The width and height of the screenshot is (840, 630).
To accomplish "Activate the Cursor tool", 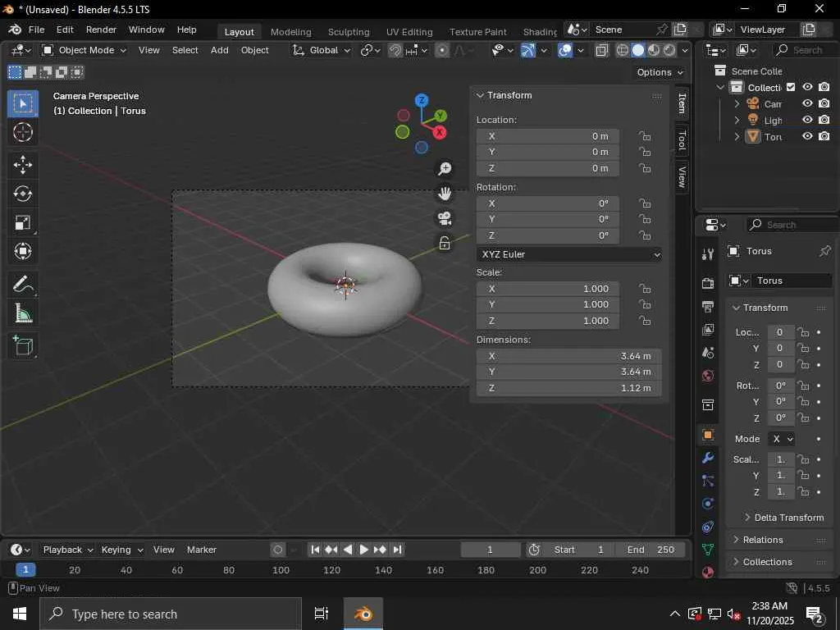I will click(22, 132).
